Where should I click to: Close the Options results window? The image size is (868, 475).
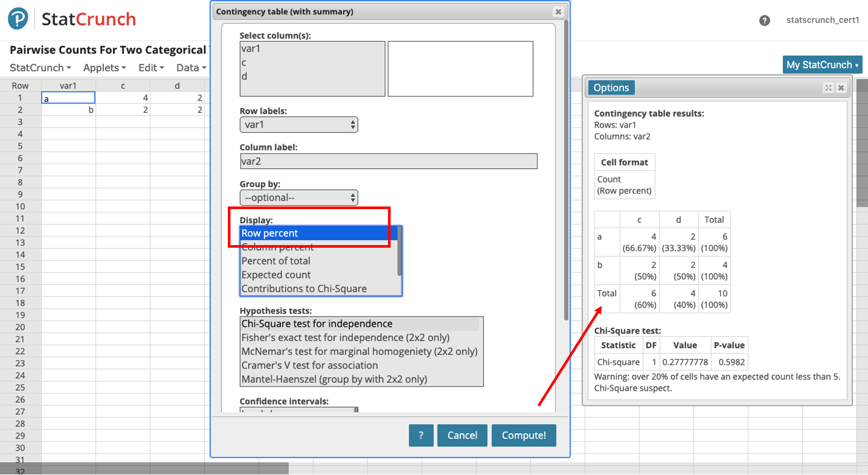[841, 88]
